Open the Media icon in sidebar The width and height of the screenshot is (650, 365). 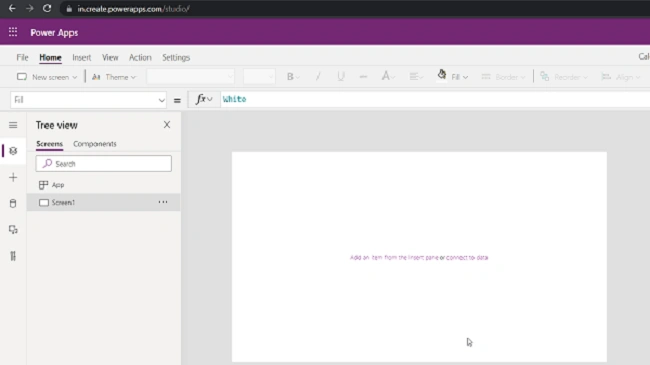13,229
